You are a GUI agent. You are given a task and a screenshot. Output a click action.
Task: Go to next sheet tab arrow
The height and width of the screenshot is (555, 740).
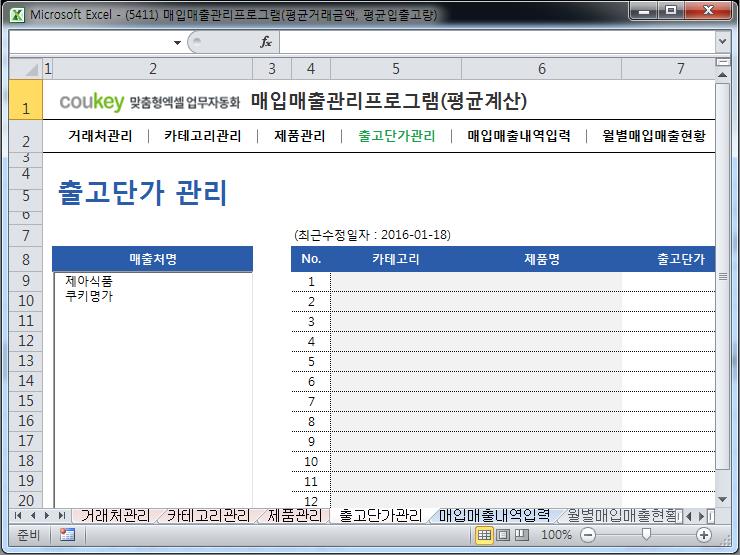(47, 515)
